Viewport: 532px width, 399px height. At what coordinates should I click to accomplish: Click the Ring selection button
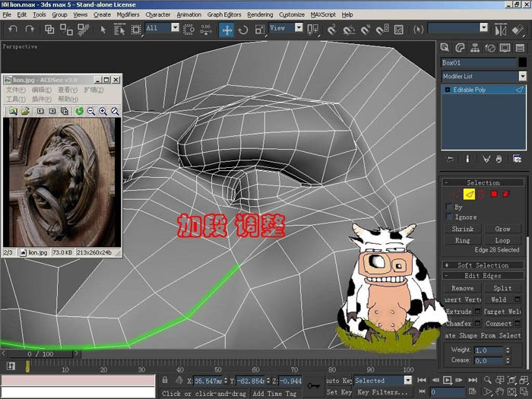click(x=462, y=240)
